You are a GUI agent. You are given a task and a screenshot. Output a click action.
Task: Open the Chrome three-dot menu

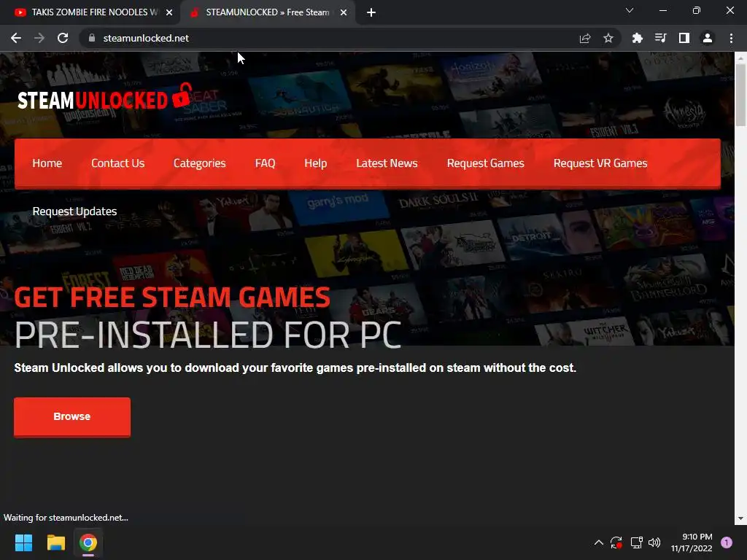click(731, 38)
